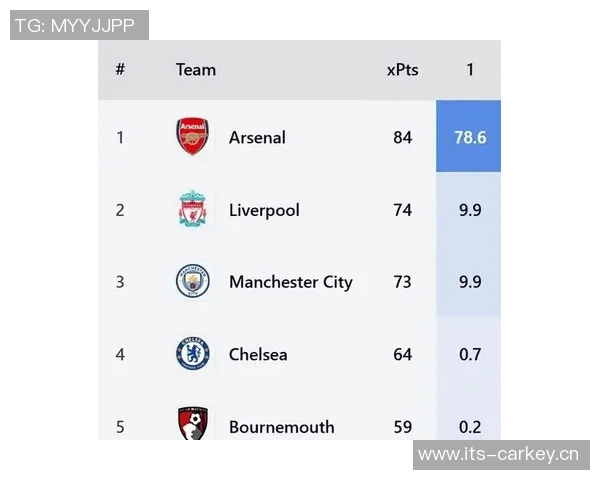Open the Liverpool team name
Viewport: 600px width, 480px height.
pyautogui.click(x=264, y=210)
